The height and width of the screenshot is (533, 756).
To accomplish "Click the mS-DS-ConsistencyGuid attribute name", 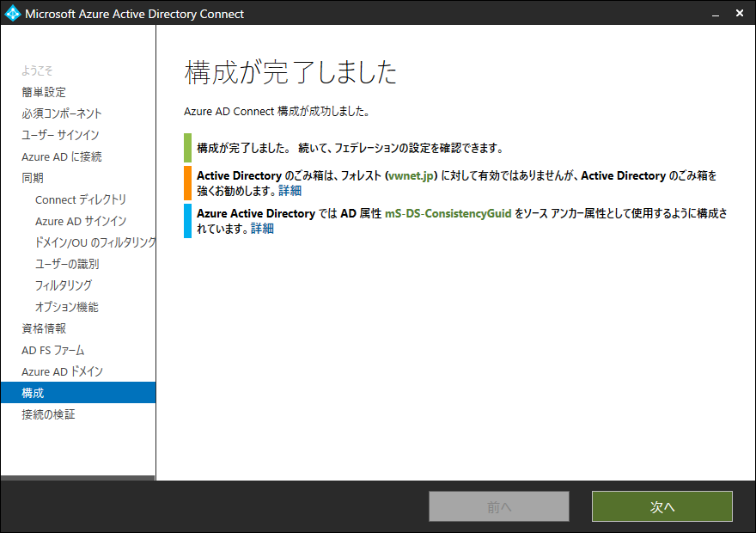I will [x=448, y=214].
